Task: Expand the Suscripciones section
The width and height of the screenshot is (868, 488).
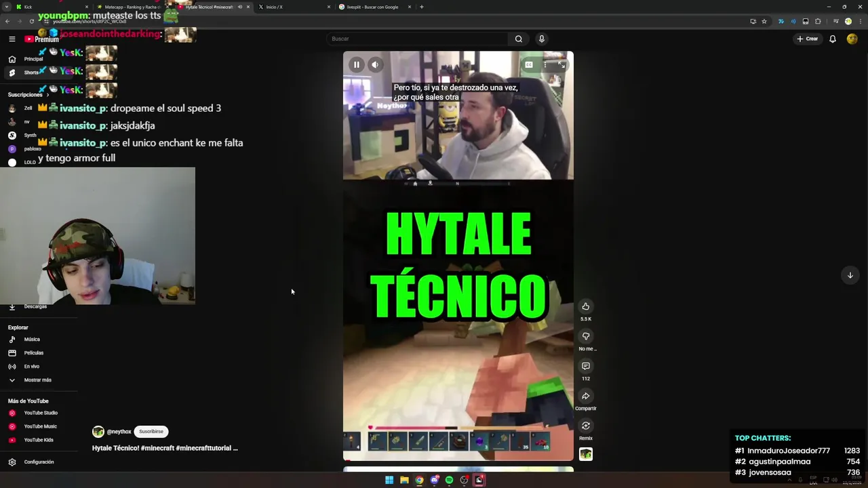Action: point(28,95)
